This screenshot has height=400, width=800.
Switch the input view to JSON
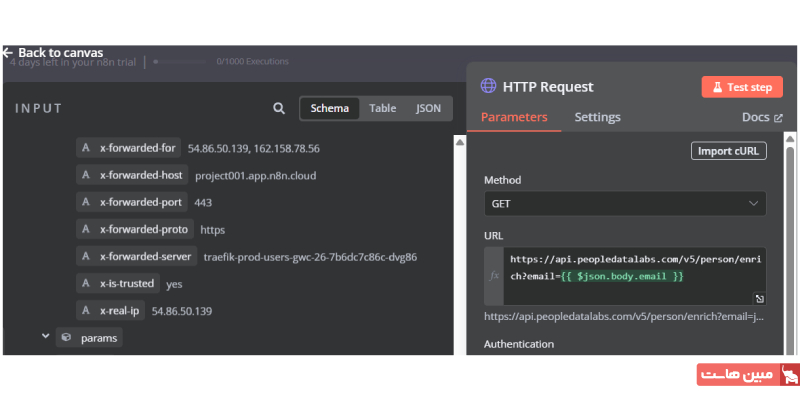click(428, 108)
